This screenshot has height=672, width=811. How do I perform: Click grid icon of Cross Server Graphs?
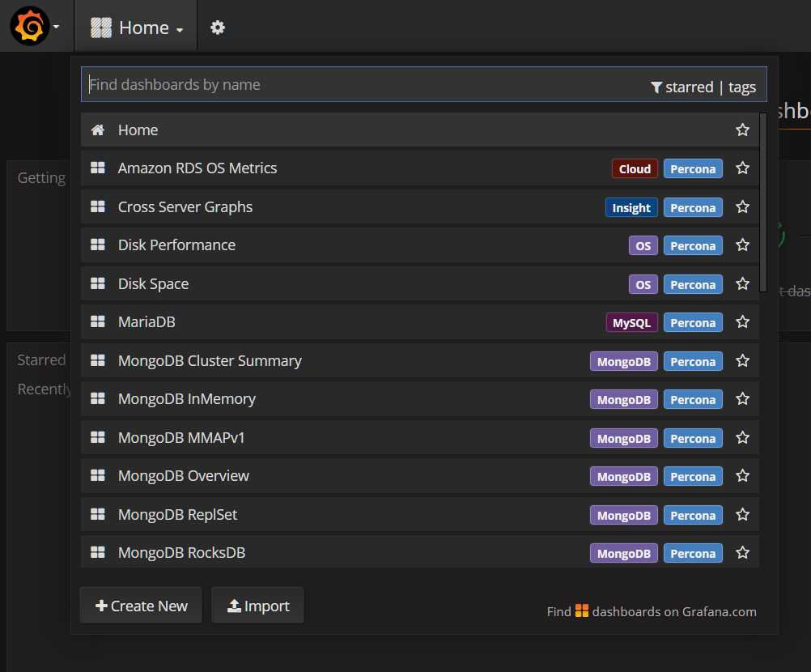[x=98, y=206]
